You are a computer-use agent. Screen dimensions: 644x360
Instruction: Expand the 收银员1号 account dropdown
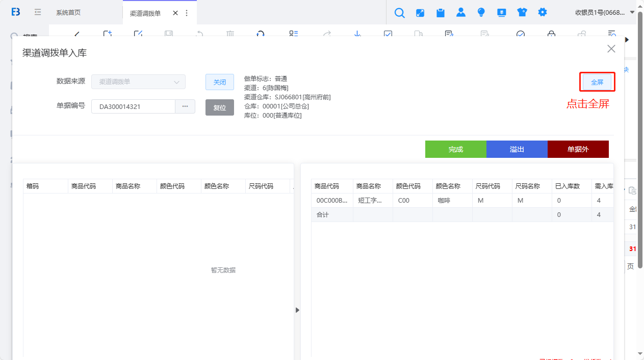tap(605, 13)
